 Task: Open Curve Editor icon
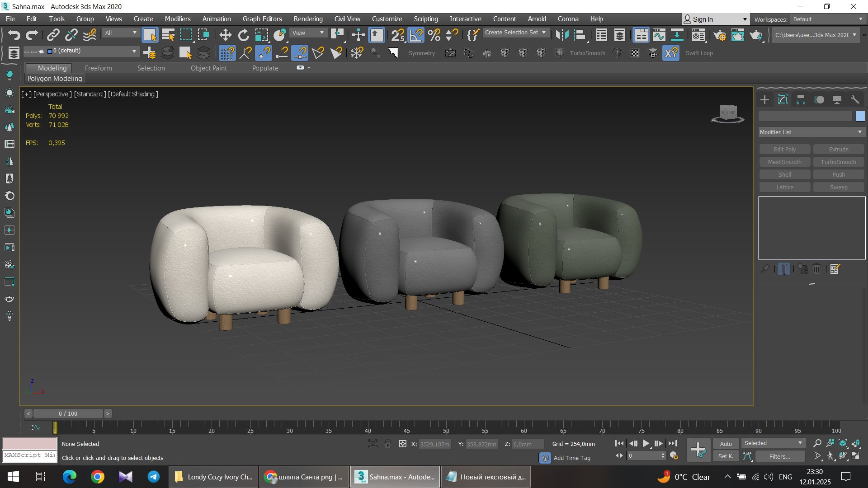659,35
